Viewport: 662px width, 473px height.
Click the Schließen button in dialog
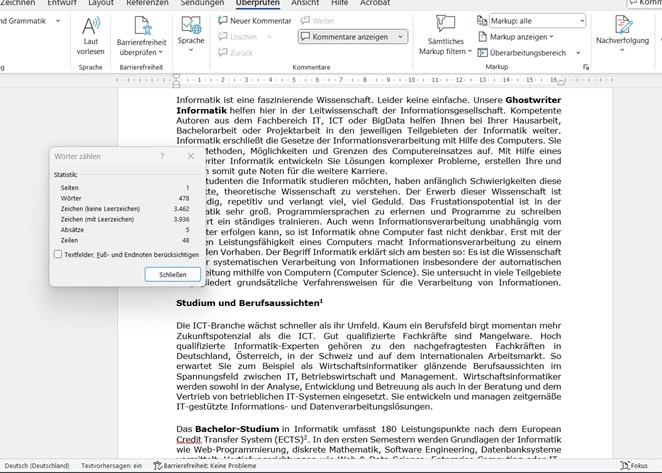click(x=173, y=274)
